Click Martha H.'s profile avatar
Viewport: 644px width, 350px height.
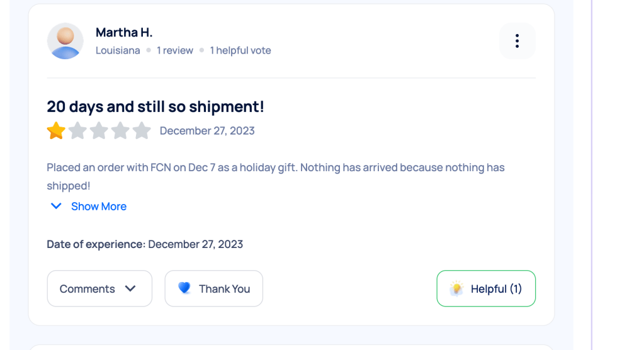click(x=65, y=41)
